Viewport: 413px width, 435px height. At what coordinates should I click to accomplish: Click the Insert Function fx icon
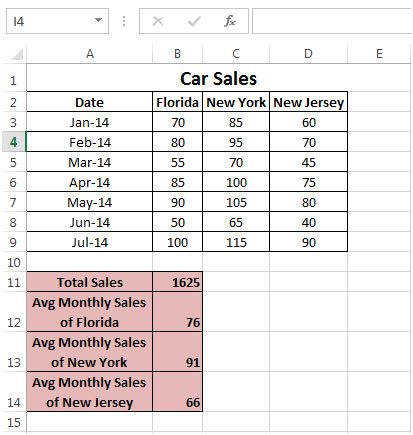tap(230, 21)
